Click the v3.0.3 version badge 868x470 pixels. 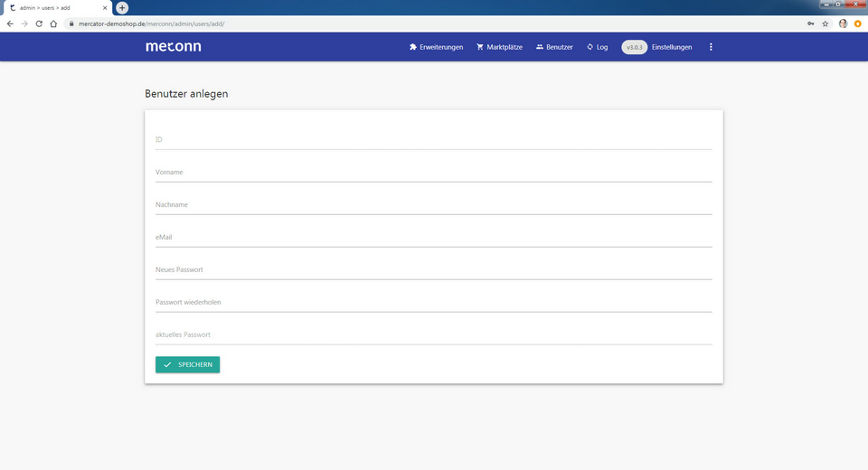634,47
